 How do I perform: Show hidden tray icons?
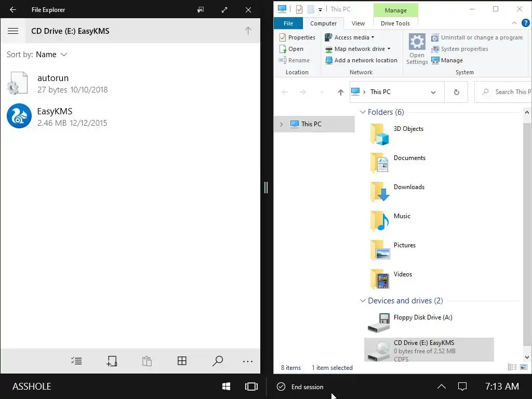pyautogui.click(x=442, y=387)
